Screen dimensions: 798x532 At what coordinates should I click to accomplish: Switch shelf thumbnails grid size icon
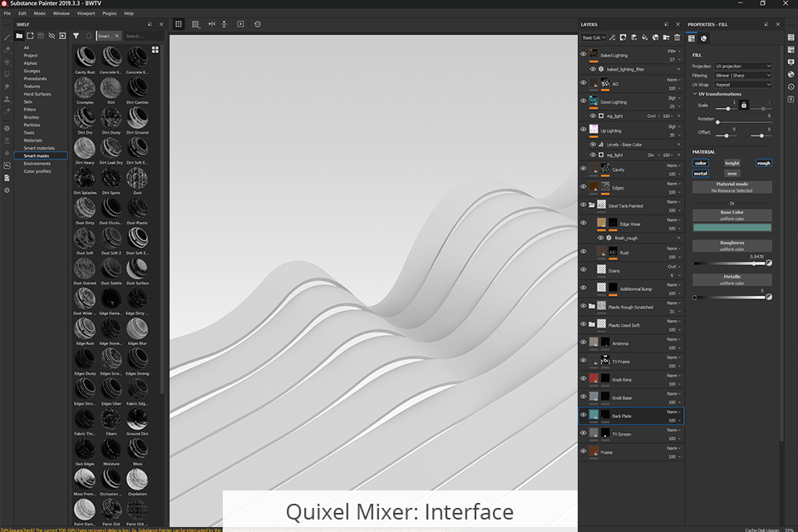155,49
